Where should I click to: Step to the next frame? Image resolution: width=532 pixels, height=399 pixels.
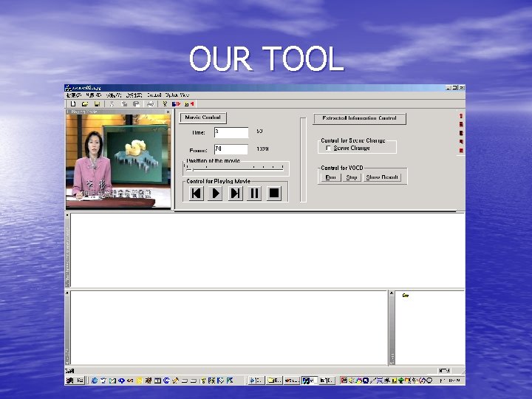pyautogui.click(x=235, y=194)
